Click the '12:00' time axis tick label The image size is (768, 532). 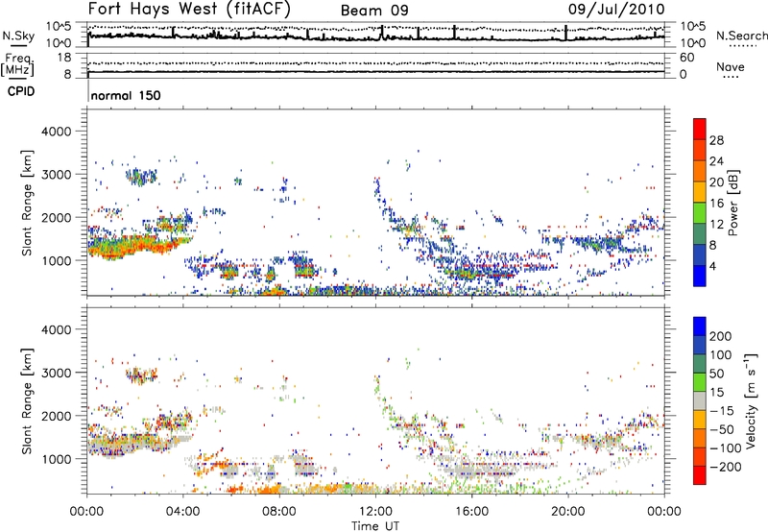(375, 512)
